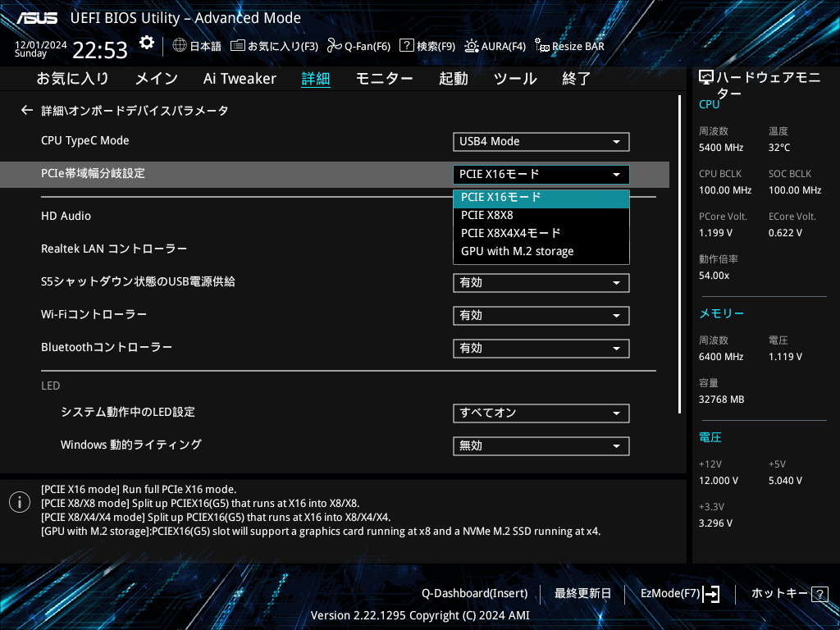Image resolution: width=840 pixels, height=630 pixels.
Task: Click Version 2.22.1295 copyright text
Action: pyautogui.click(x=420, y=615)
